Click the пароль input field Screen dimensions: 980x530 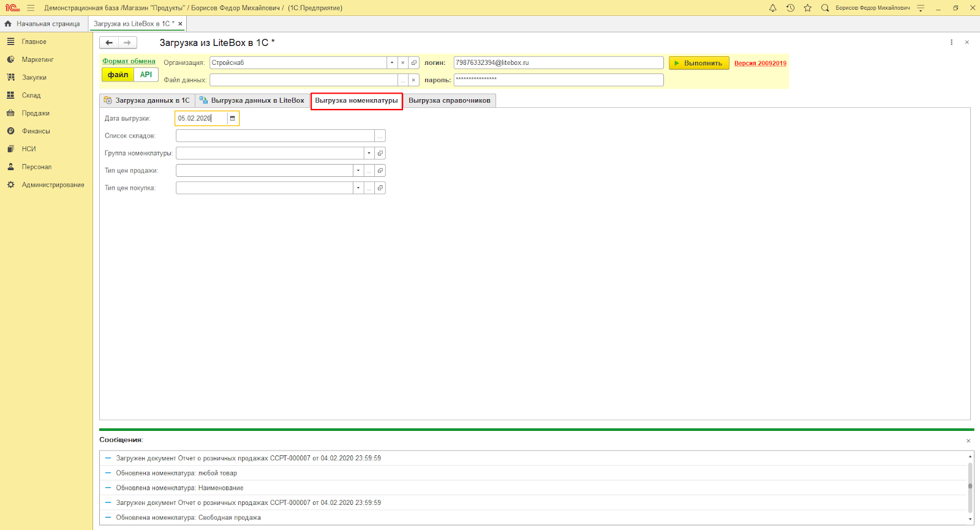point(559,80)
